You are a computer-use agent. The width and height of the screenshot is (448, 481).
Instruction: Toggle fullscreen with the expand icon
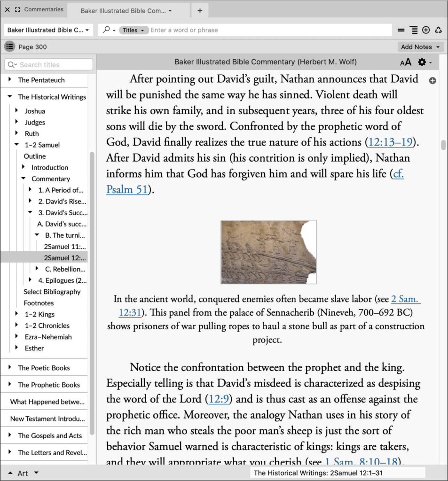click(x=17, y=9)
